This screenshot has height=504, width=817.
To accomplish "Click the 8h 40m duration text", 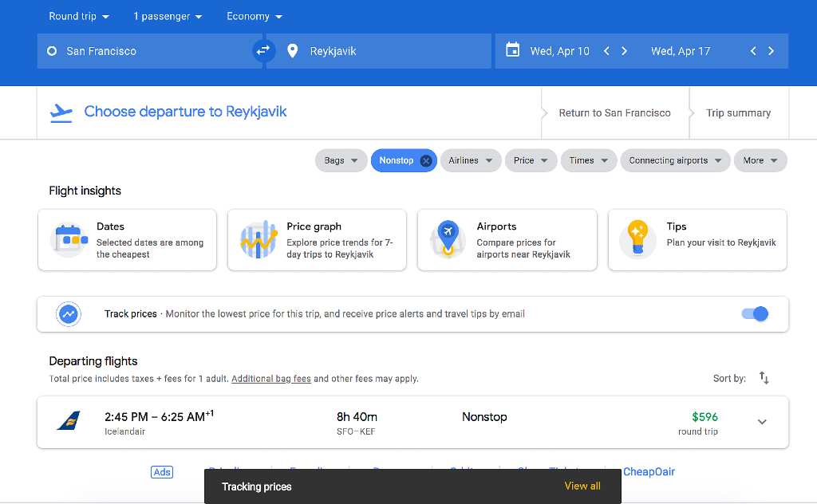I will (357, 417).
